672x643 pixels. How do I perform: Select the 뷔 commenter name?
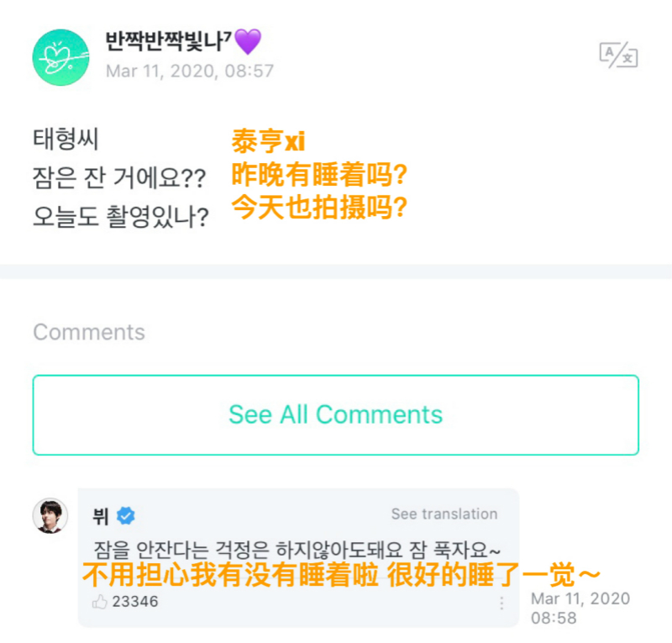click(100, 515)
